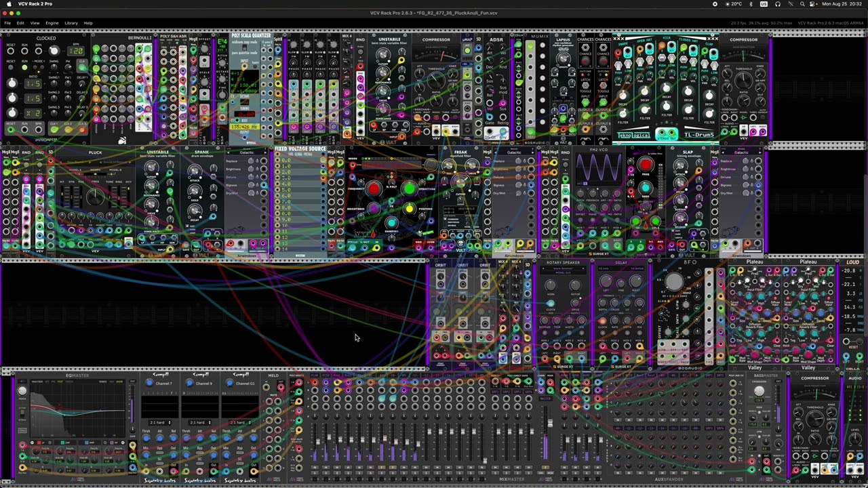The image size is (868, 488).
Task: Click the Wi-Fi status icon
Action: 790,4
